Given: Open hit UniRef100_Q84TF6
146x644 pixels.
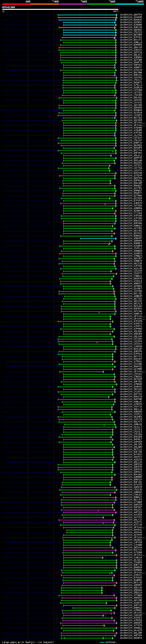Looking at the screenshot, I should click(131, 15).
